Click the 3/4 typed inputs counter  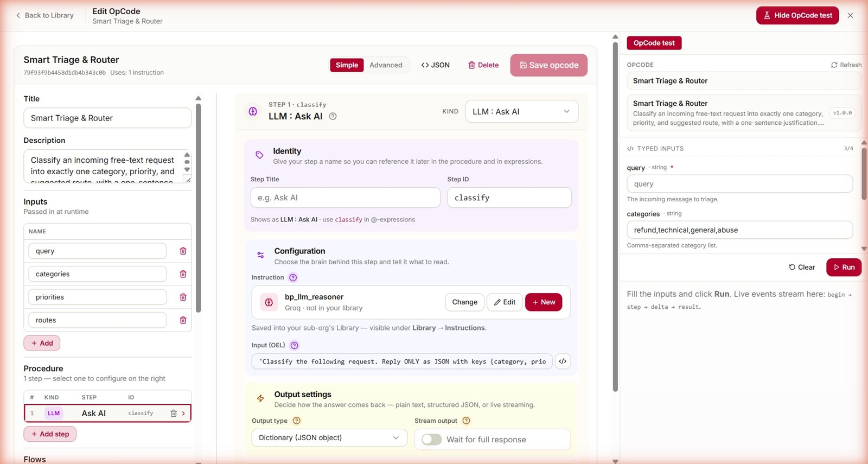coord(848,149)
